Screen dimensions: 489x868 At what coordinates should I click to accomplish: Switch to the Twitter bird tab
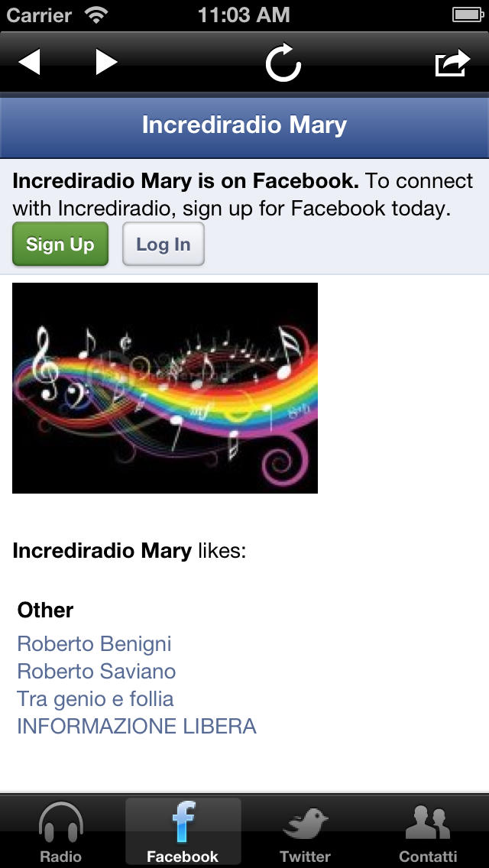[305, 832]
